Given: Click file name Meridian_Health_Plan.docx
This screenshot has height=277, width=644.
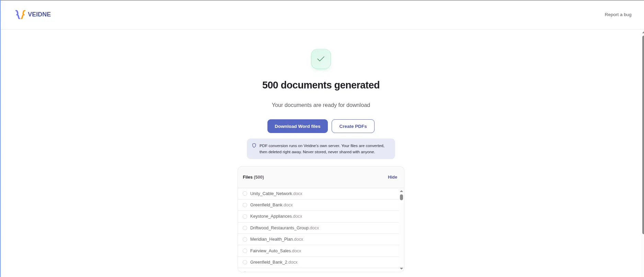Looking at the screenshot, I should click(277, 239).
